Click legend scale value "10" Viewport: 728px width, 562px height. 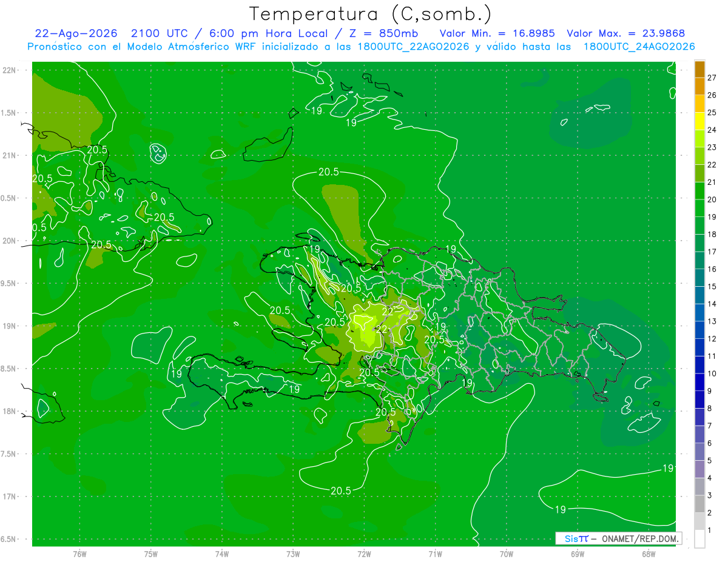point(712,373)
